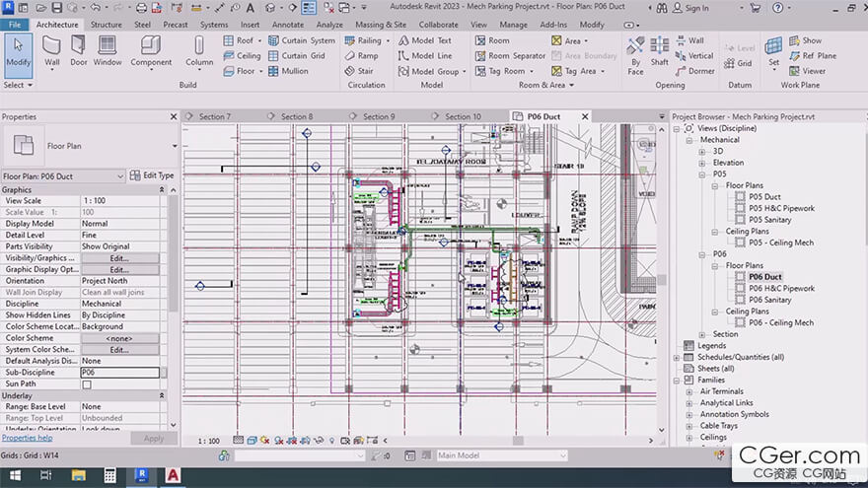Click the Color Scheme <none> button

(x=120, y=338)
